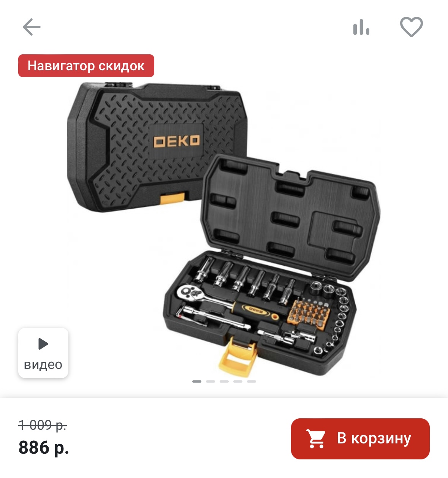Select the first image carousel dot
The image size is (448, 478).
197,381
